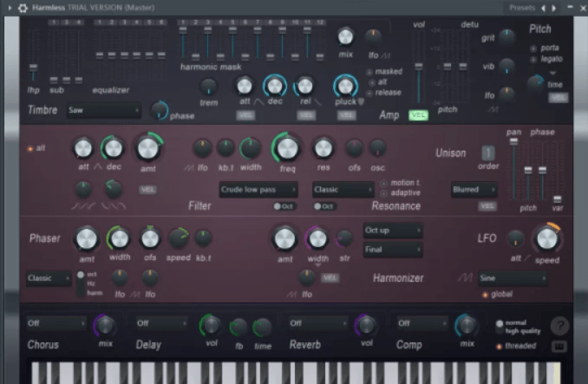Screen dimensions: 588x384
Task: Open the Classic resonance type dropdown
Action: tap(343, 190)
